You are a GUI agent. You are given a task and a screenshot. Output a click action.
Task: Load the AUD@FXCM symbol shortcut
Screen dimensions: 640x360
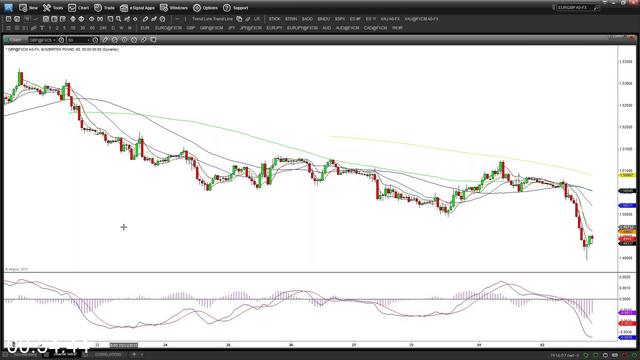click(x=347, y=28)
